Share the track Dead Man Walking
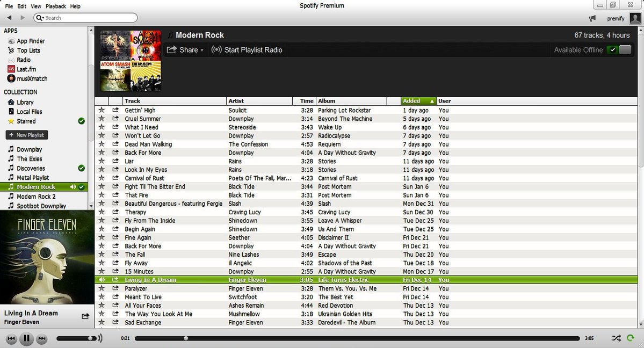644x348 pixels. pyautogui.click(x=115, y=144)
